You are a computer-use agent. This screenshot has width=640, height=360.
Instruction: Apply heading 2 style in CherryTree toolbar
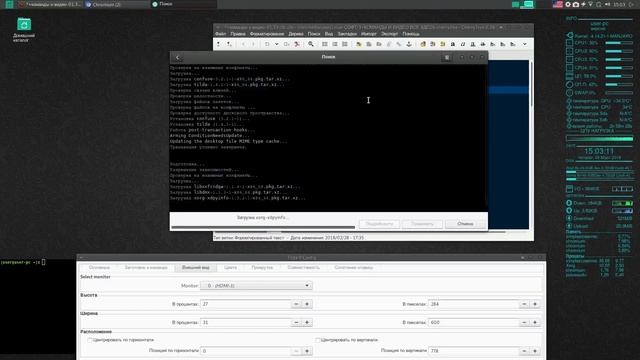[x=503, y=44]
